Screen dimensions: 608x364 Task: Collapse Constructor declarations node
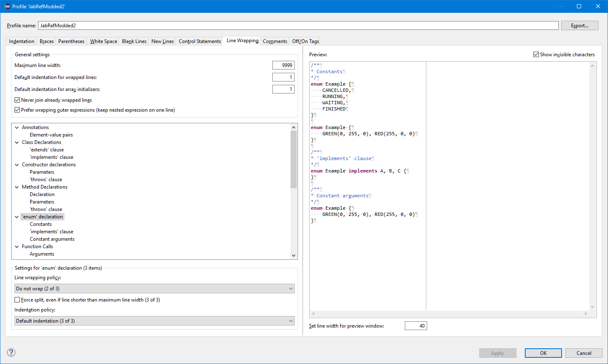click(17, 165)
